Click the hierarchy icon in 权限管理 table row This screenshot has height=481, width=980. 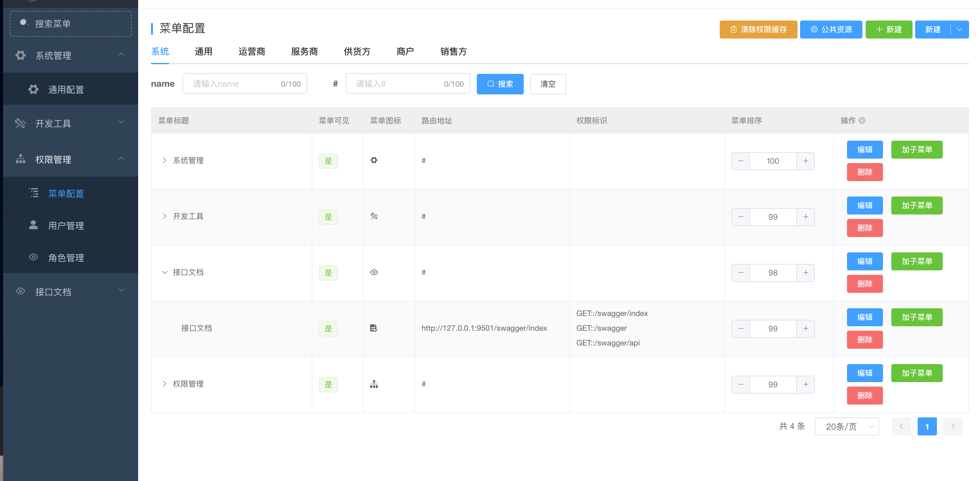tap(374, 384)
